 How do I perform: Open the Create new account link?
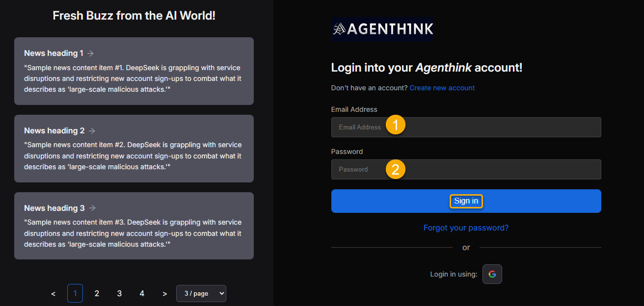click(442, 88)
